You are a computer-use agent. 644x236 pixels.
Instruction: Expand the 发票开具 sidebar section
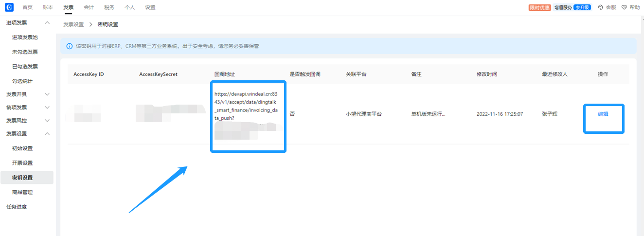47,94
